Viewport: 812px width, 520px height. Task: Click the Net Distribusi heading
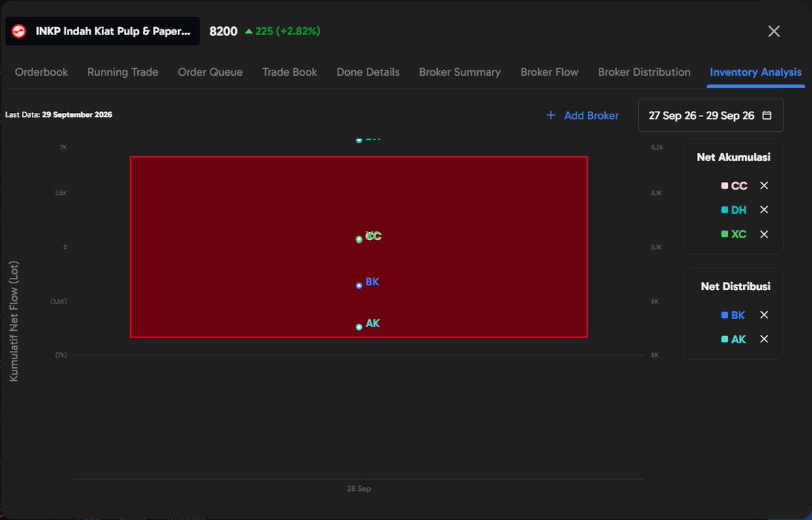(x=736, y=286)
